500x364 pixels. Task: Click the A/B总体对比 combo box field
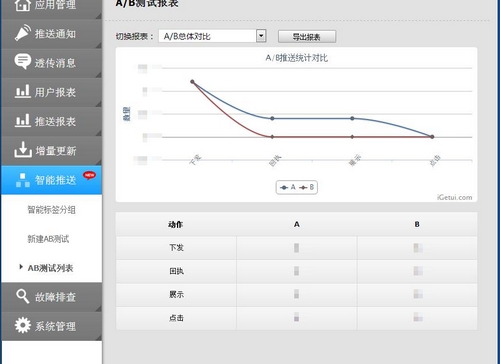click(212, 36)
